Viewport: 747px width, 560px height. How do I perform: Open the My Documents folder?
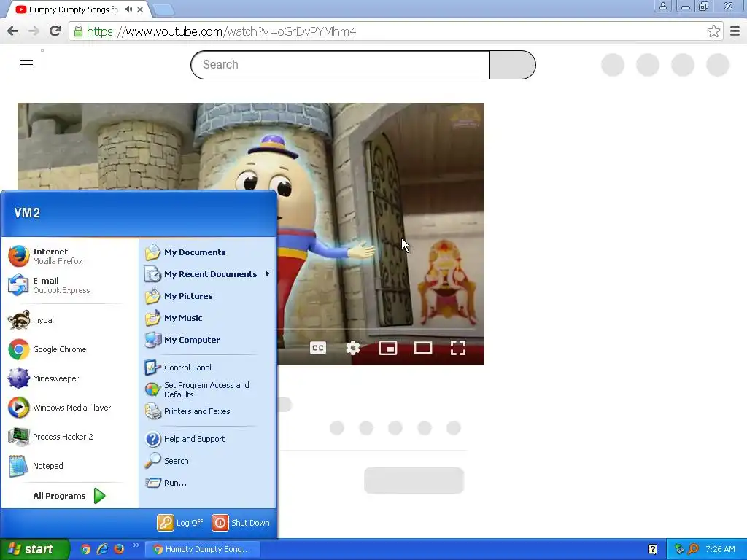(208, 252)
